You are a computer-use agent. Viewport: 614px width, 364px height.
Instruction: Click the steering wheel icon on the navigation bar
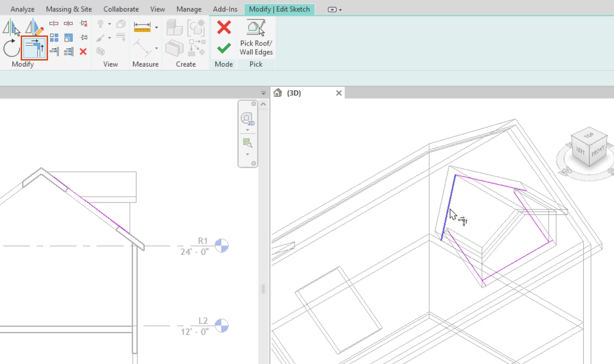(247, 119)
